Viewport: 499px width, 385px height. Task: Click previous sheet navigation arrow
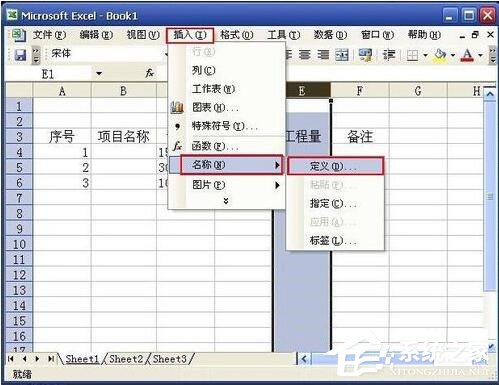[24, 359]
